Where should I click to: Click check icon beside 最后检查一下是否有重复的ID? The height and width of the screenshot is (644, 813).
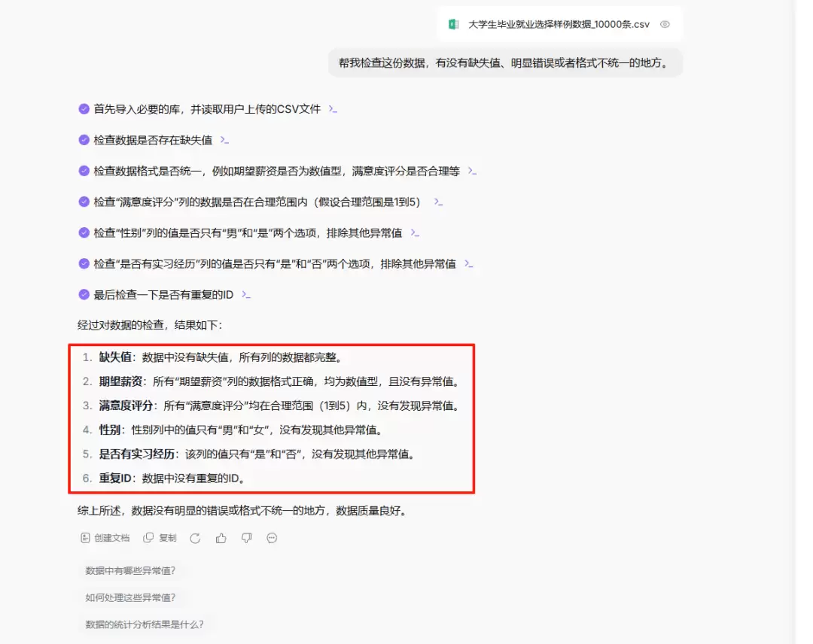coord(84,294)
